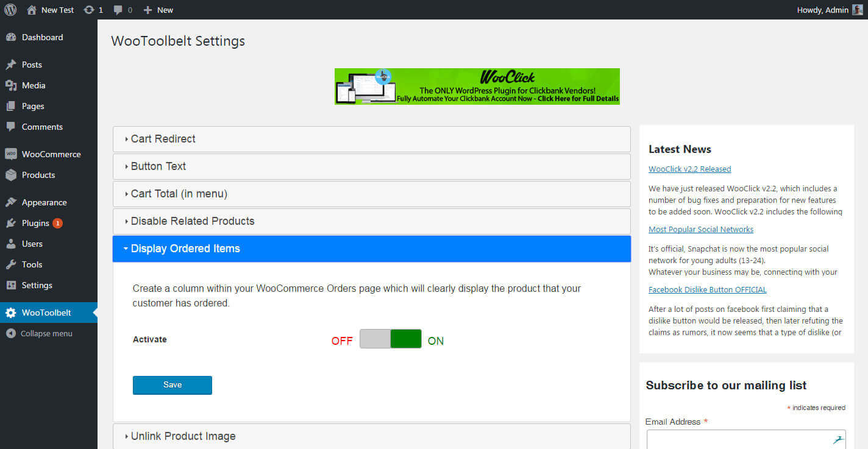Click the Plugins update badge showing 1

pos(57,223)
